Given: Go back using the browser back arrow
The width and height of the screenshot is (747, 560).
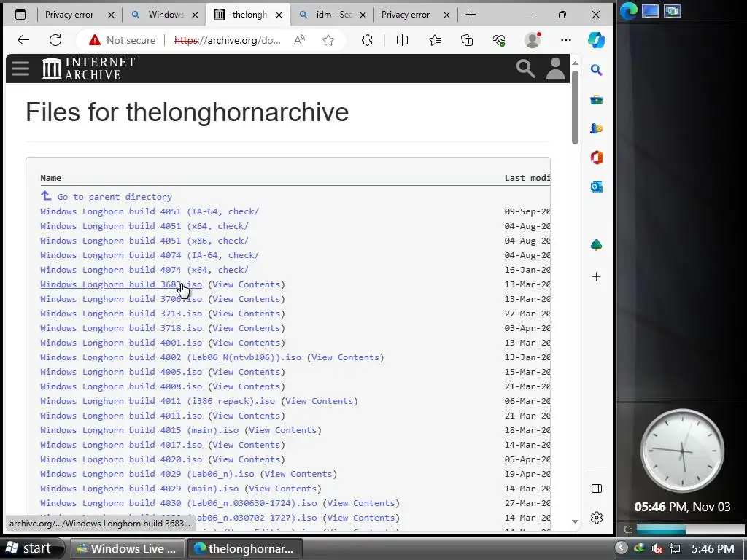Looking at the screenshot, I should point(23,40).
